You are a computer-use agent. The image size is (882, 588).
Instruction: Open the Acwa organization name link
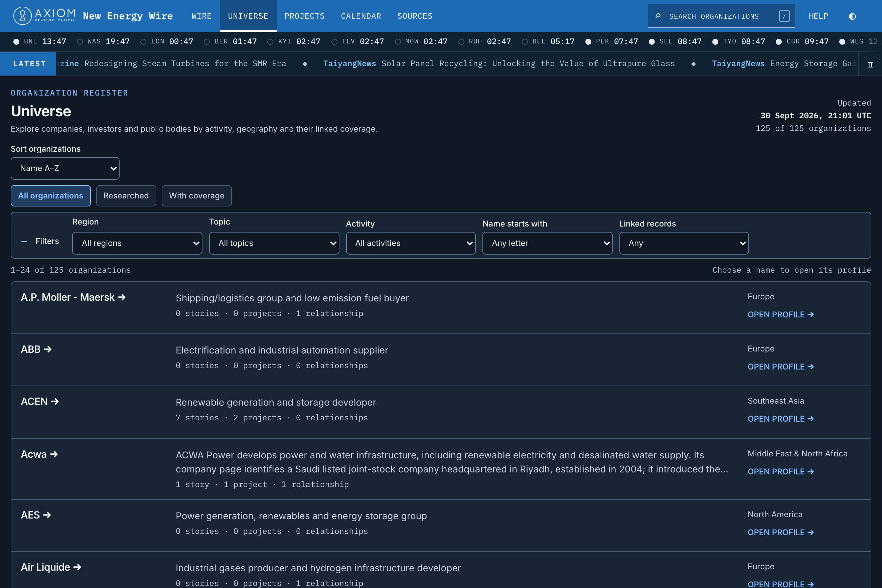pos(39,454)
